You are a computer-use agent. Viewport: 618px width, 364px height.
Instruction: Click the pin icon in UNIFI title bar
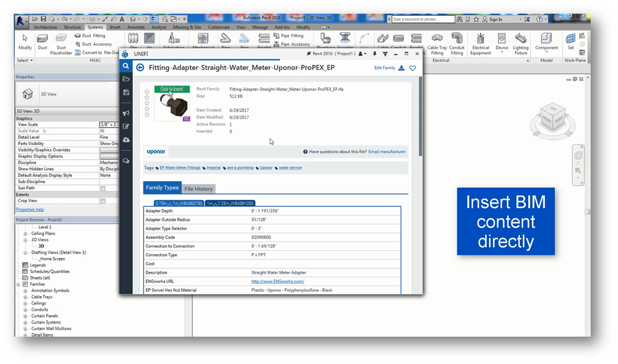pyautogui.click(x=375, y=54)
